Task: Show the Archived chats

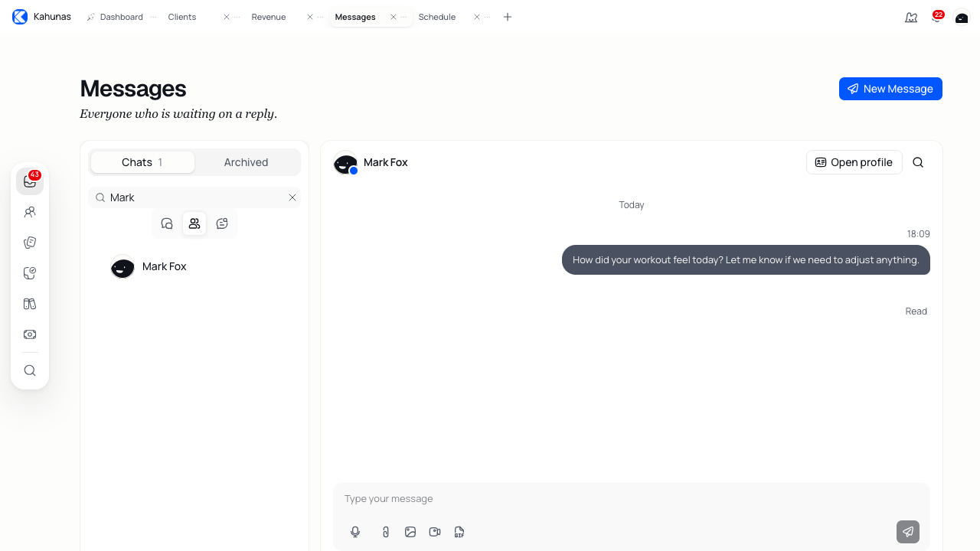Action: coord(247,162)
